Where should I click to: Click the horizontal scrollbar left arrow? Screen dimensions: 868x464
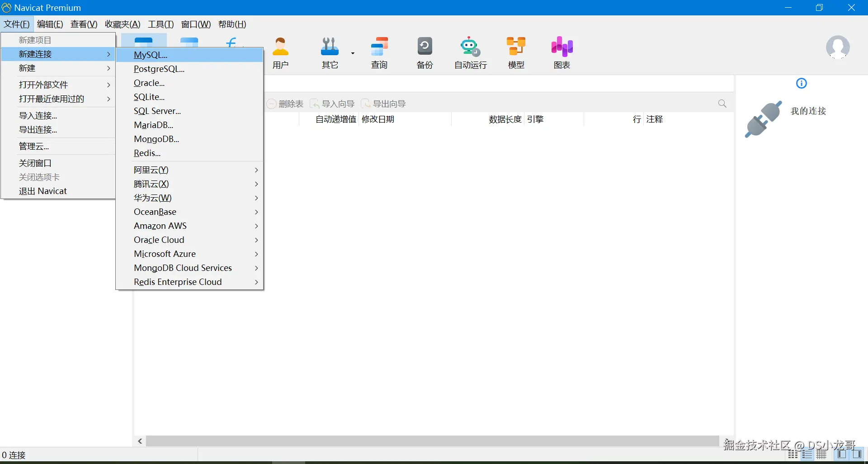[x=140, y=441]
